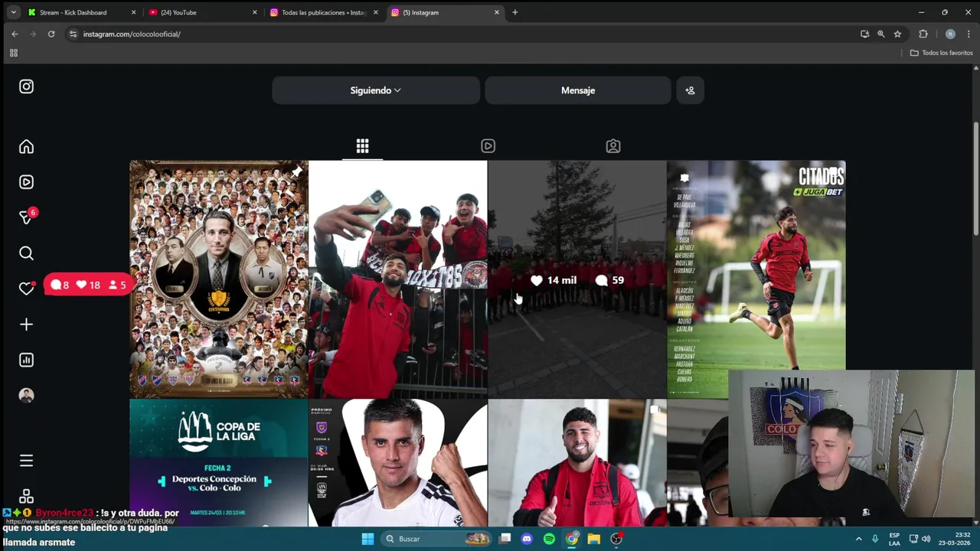The image size is (980, 551).
Task: Create new post plus icon
Action: coord(26,324)
